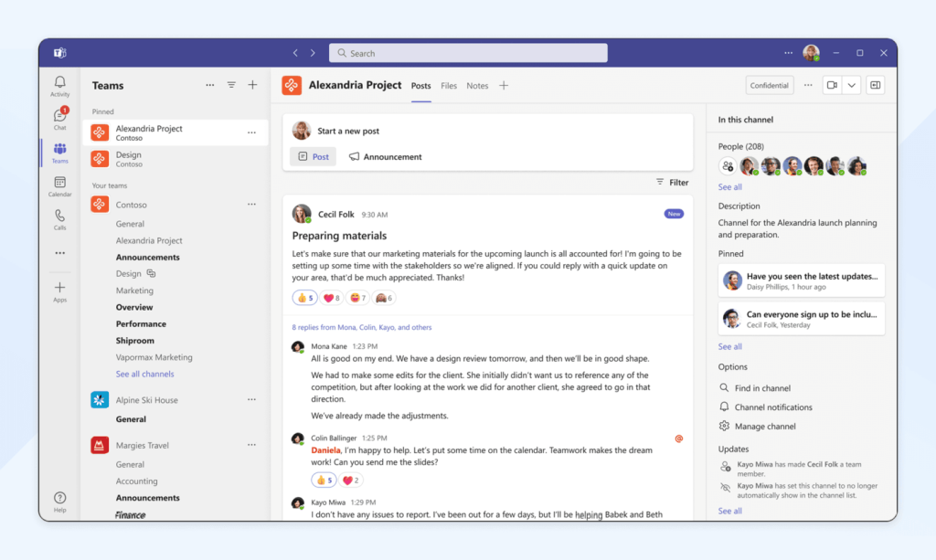Open more options for Alpine Ski House
The width and height of the screenshot is (936, 560).
coord(252,399)
